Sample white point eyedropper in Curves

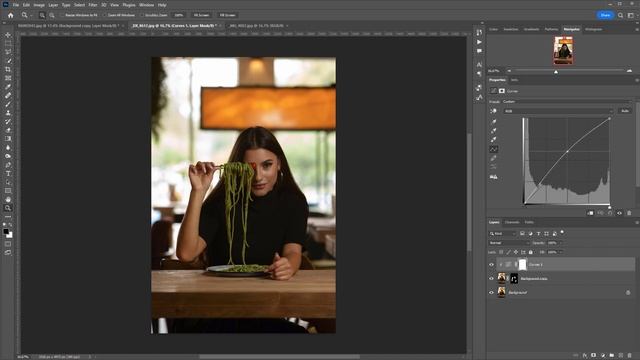pyautogui.click(x=493, y=140)
